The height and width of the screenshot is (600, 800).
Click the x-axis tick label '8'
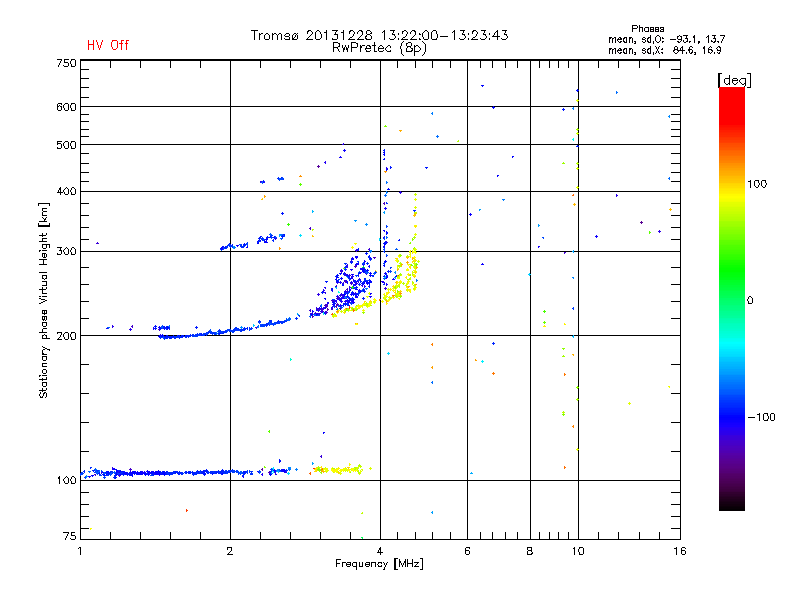coord(530,551)
